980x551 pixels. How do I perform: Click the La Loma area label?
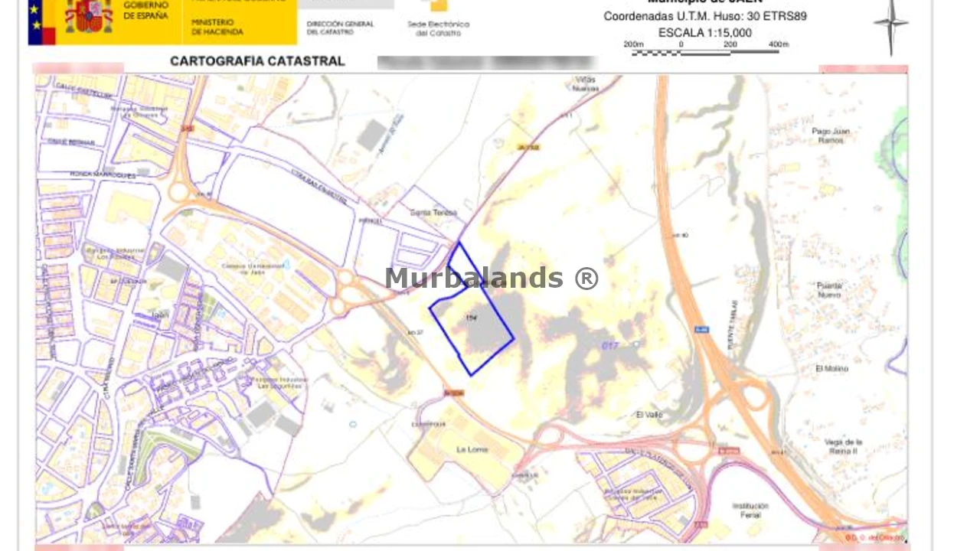click(472, 449)
